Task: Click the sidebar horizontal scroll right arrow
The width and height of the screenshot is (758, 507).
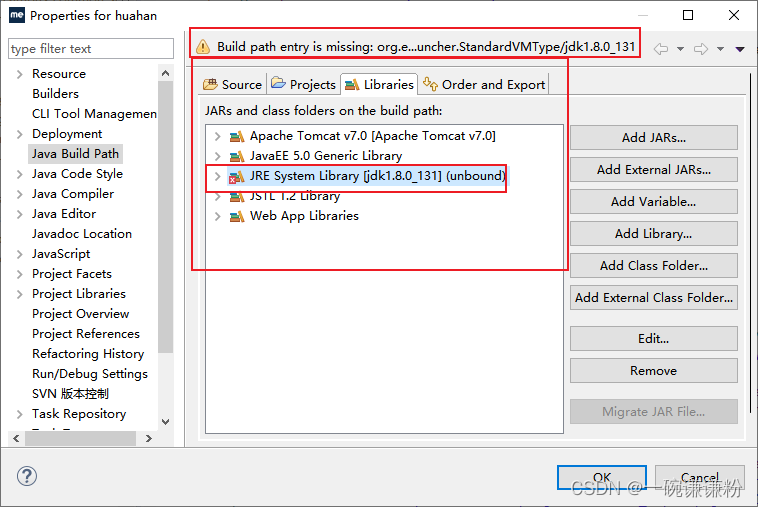Action: pos(148,438)
